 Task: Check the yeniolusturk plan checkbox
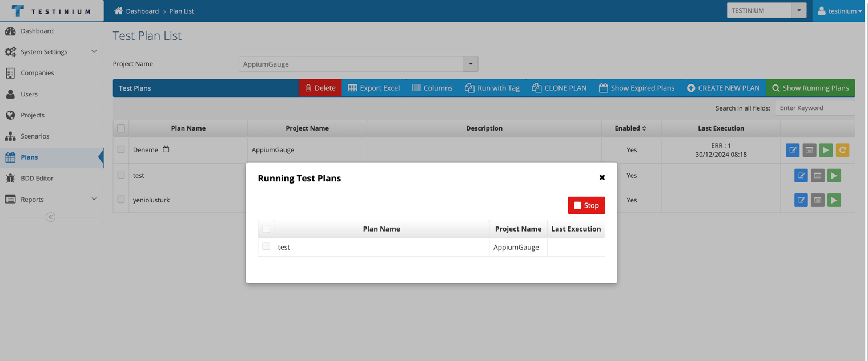(x=121, y=200)
